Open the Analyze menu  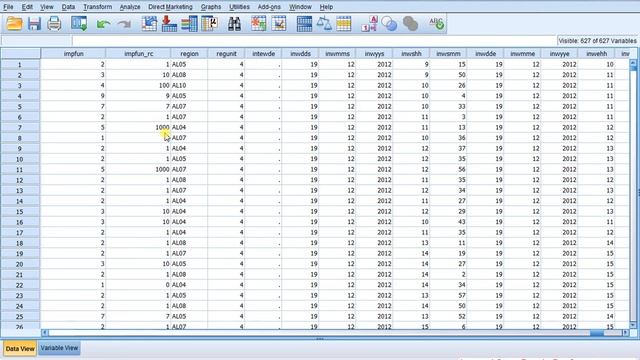pos(130,7)
